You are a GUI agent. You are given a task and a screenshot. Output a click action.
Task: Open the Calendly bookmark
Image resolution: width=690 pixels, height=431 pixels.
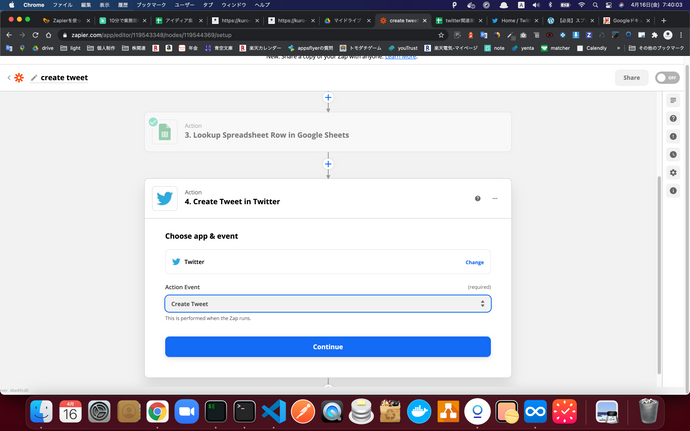[592, 48]
